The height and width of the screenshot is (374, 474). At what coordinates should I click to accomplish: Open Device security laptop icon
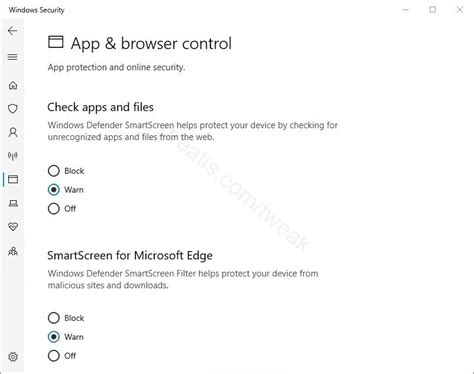[13, 203]
